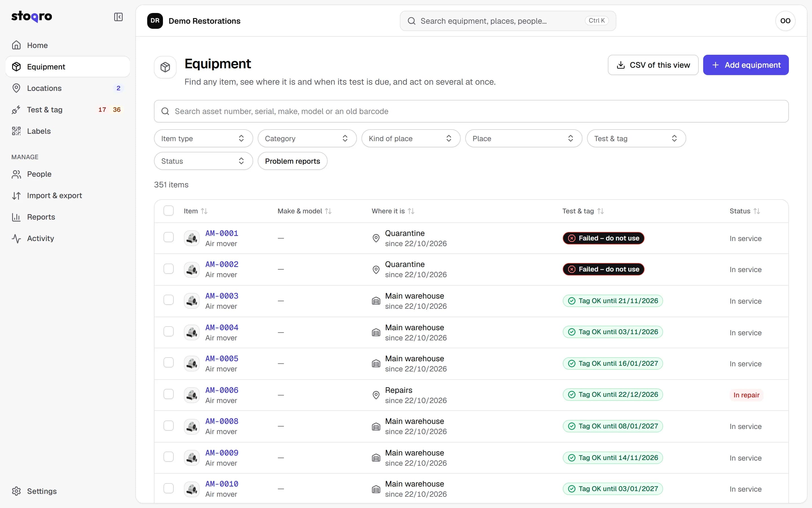Sort by Where it is arrows
Viewport: 812px width, 508px height.
tap(411, 211)
